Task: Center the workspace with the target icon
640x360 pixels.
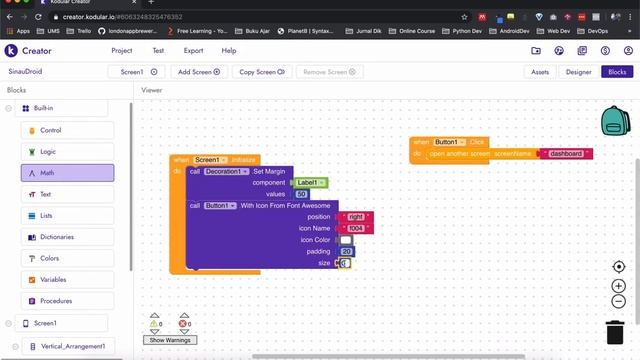Action: (619, 267)
